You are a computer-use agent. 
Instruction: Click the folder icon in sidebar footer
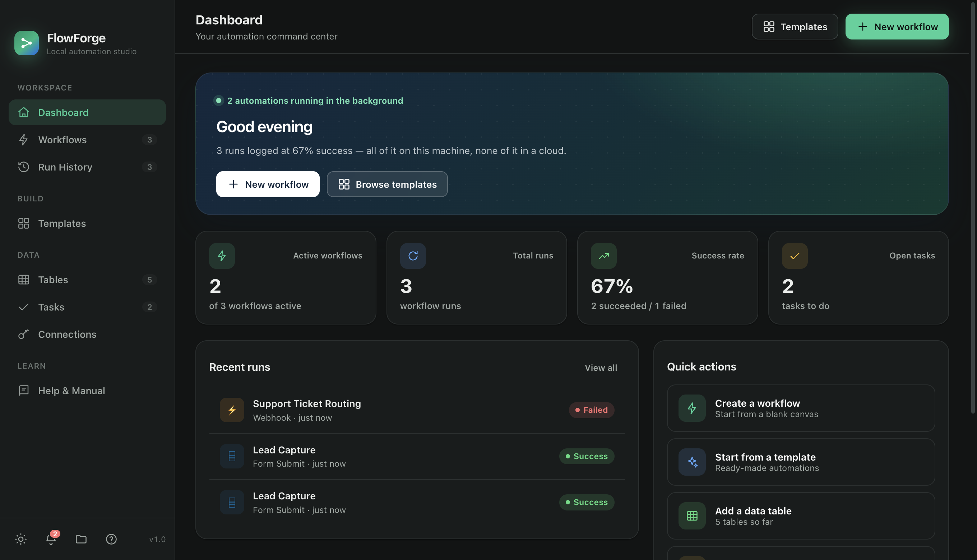(81, 539)
